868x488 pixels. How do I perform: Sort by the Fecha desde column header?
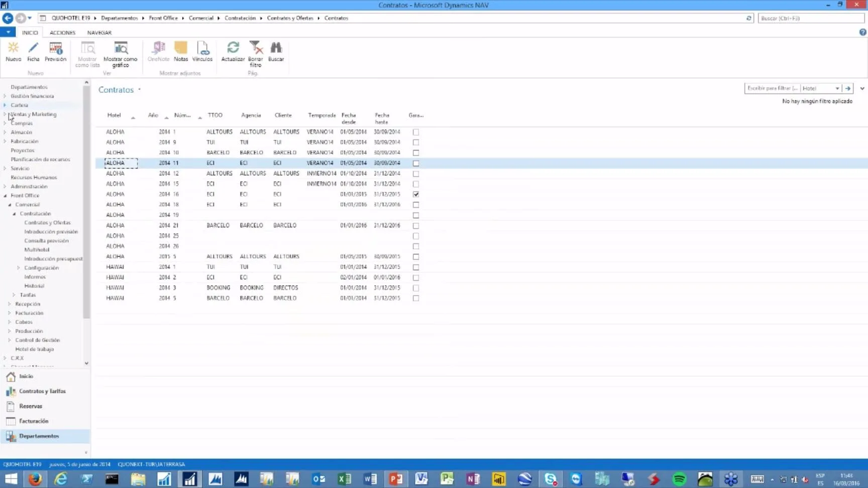click(349, 118)
